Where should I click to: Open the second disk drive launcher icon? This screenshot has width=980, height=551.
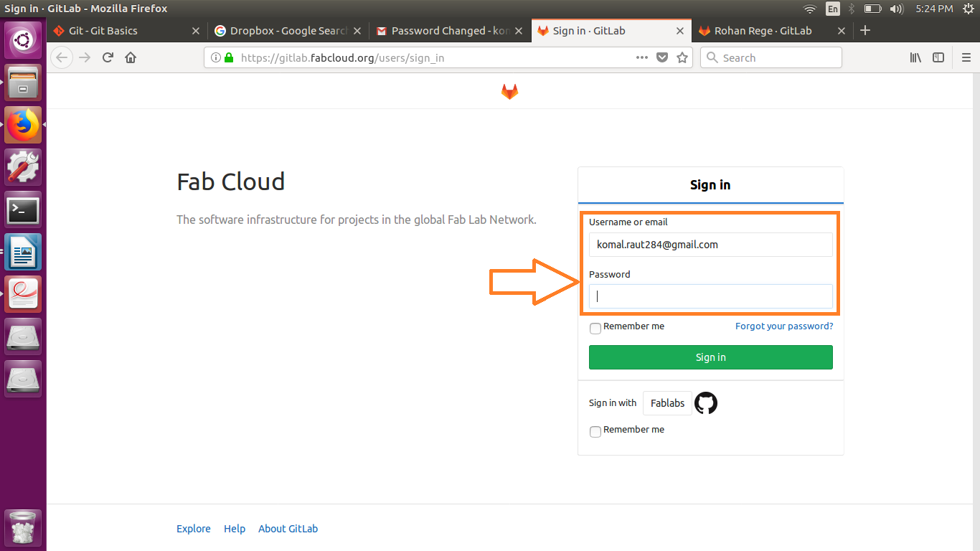[x=24, y=379]
